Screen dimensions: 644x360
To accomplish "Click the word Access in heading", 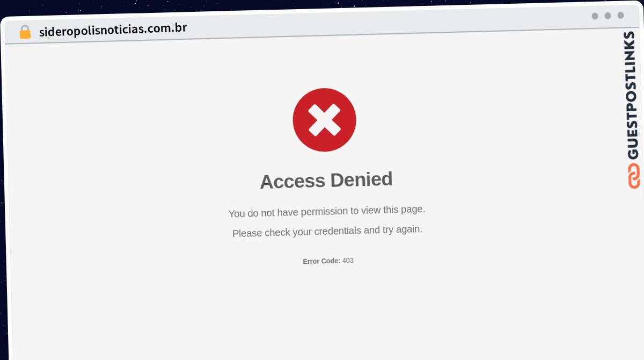I will (292, 182).
